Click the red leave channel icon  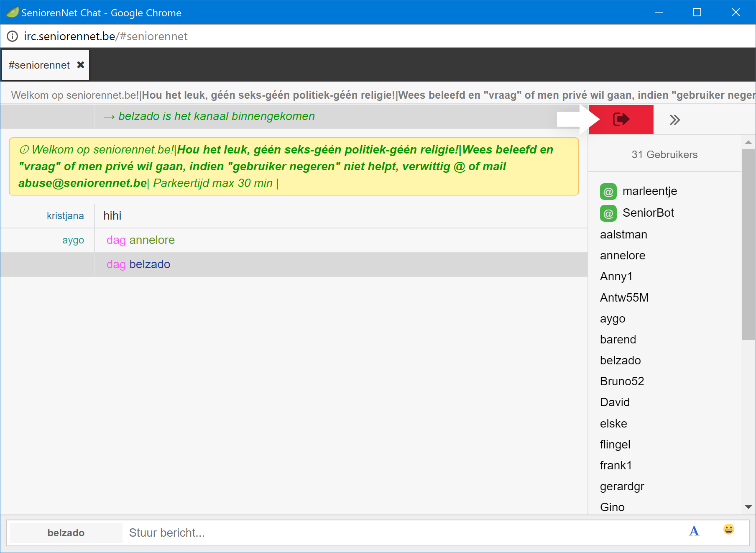click(621, 120)
